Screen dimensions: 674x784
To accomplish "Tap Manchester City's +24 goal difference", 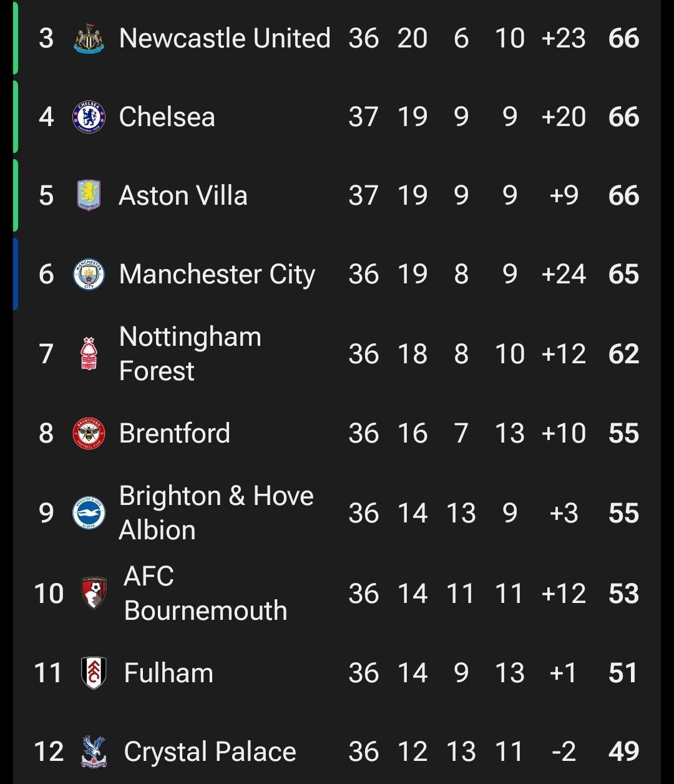I will [x=564, y=274].
